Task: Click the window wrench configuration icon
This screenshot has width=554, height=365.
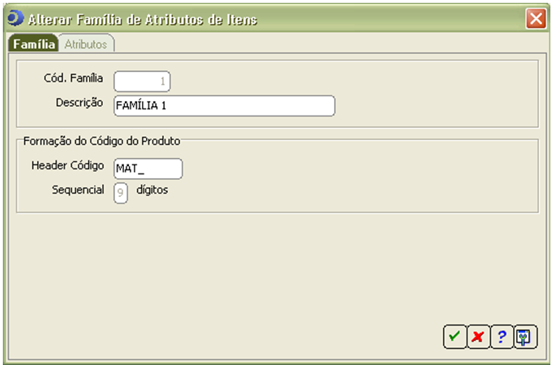Action: point(525,336)
